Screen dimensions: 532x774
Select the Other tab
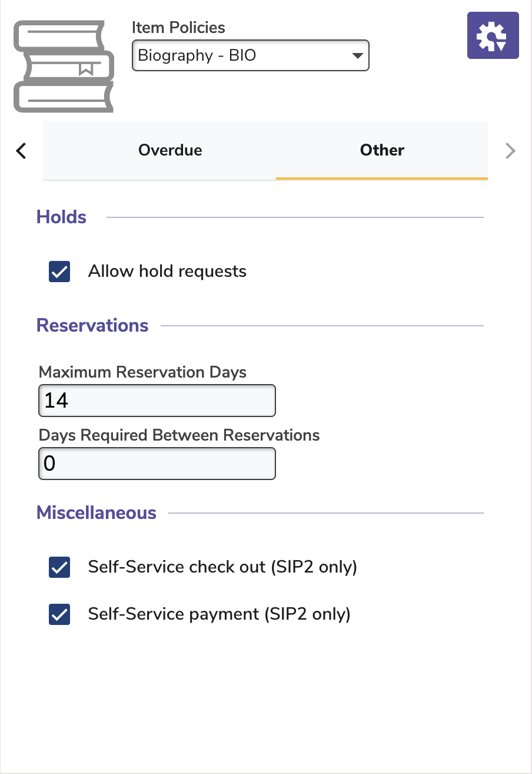pos(382,150)
